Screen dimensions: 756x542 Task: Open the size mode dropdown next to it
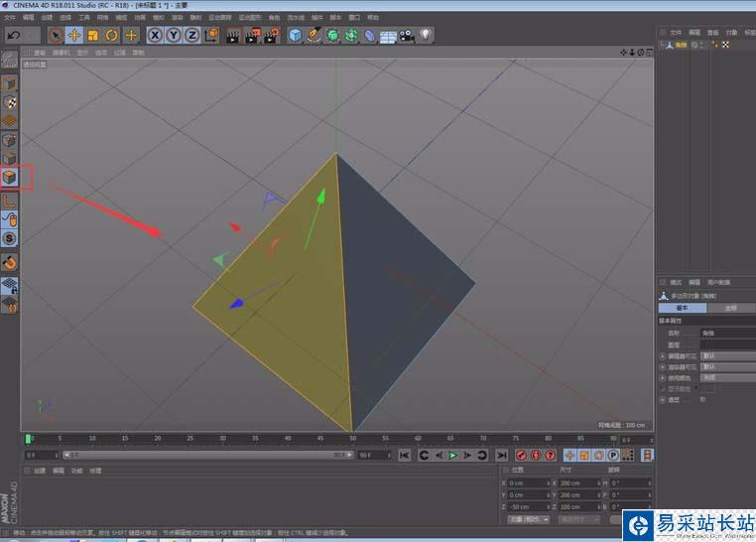tap(579, 519)
